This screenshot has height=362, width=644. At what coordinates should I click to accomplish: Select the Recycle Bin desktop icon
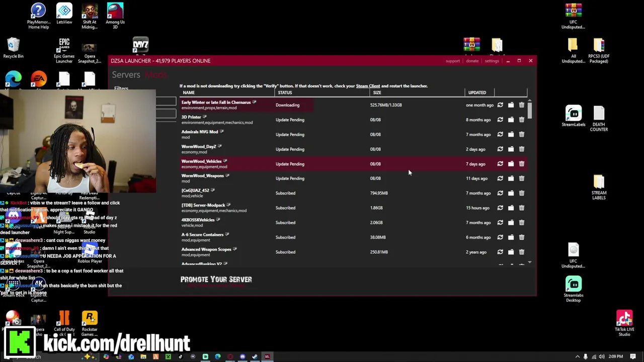tap(13, 48)
